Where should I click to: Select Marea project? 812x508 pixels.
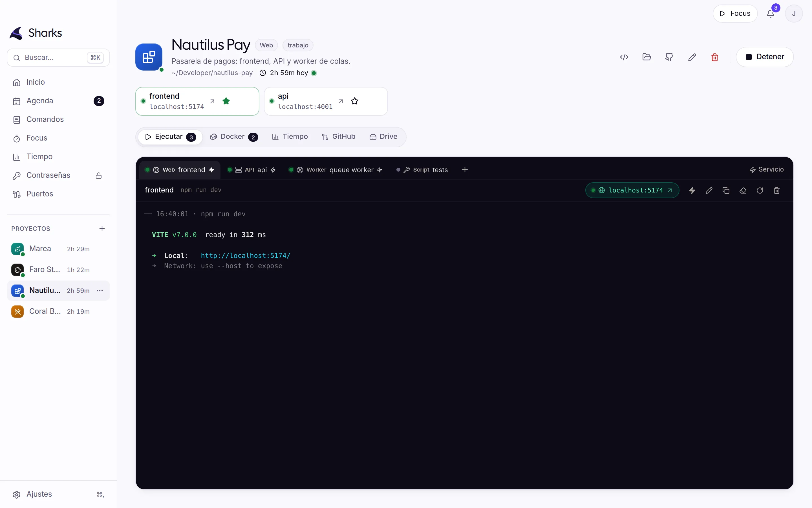[58, 249]
